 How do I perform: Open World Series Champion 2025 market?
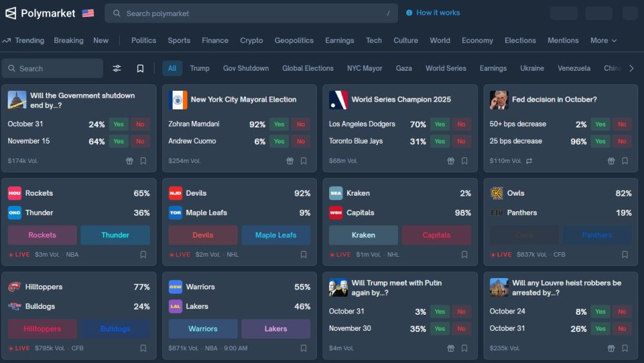[401, 100]
